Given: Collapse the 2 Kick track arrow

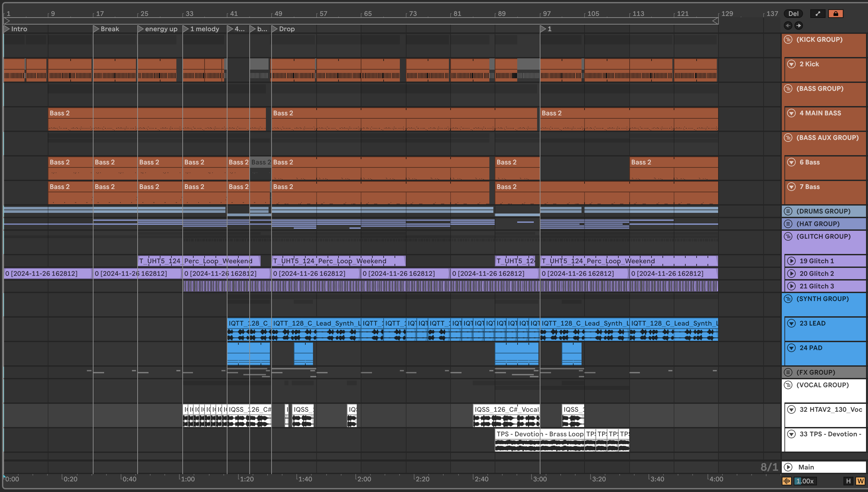Looking at the screenshot, I should (791, 64).
